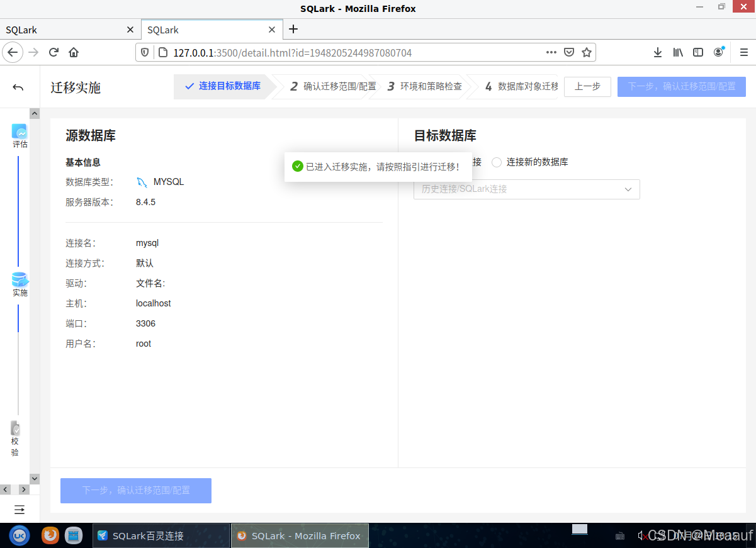Launch Firefox from taskbar icon
Image resolution: width=756 pixels, height=548 pixels.
[50, 535]
